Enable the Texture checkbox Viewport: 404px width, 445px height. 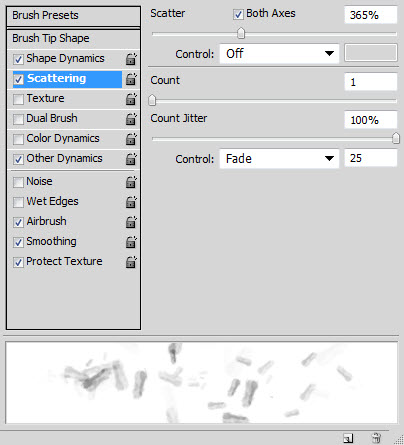tap(18, 99)
